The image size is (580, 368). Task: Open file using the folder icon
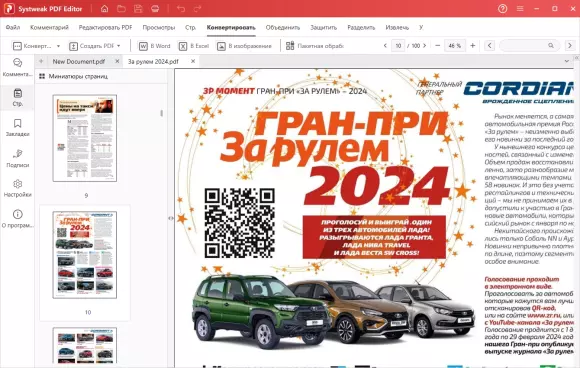tap(121, 9)
